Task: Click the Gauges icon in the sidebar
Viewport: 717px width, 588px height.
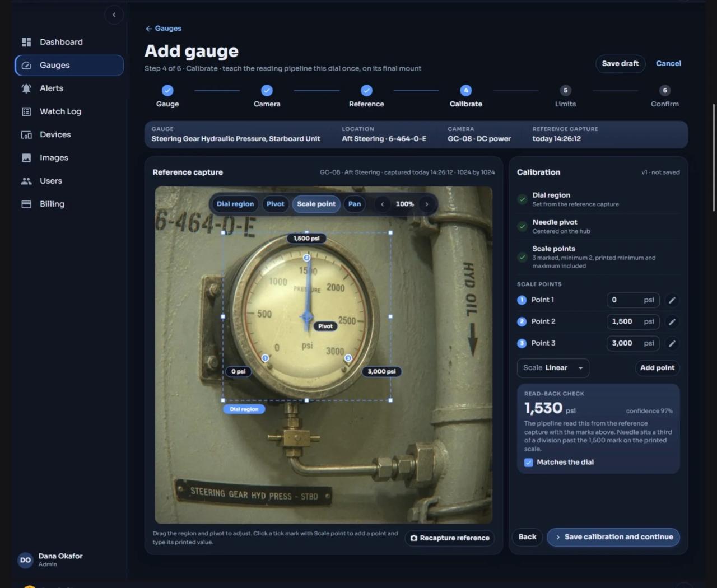Action: [x=26, y=66]
